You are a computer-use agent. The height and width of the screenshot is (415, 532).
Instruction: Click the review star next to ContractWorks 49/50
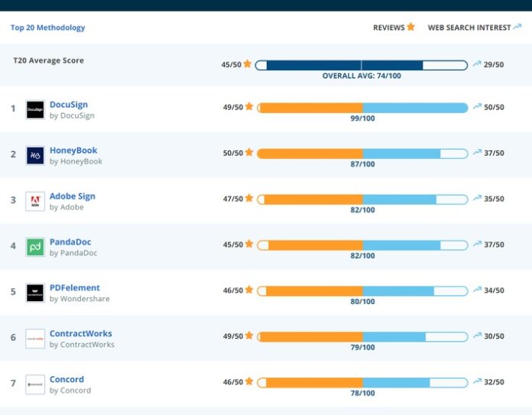point(249,336)
